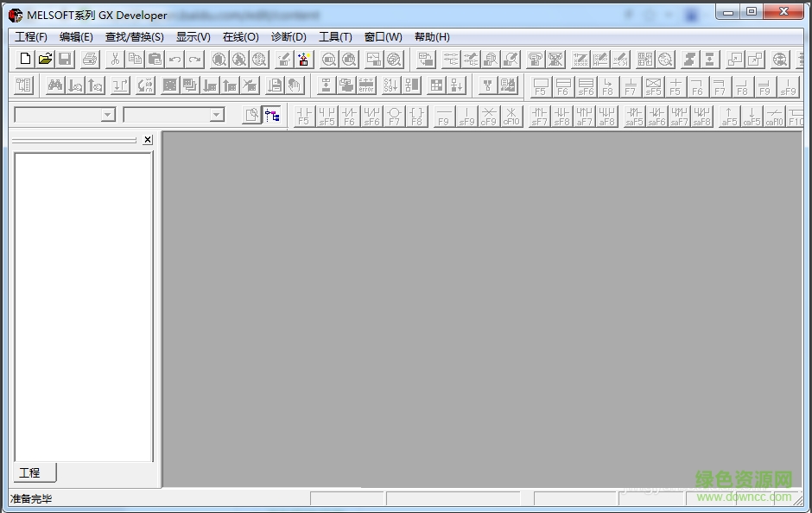Print the project
Screen dimensions: 812x513
click(x=88, y=59)
